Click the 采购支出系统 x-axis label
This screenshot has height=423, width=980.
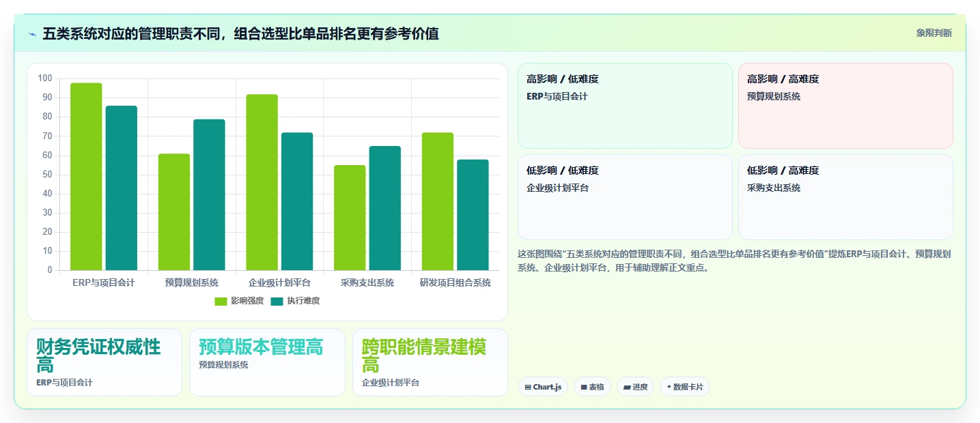coord(367,282)
